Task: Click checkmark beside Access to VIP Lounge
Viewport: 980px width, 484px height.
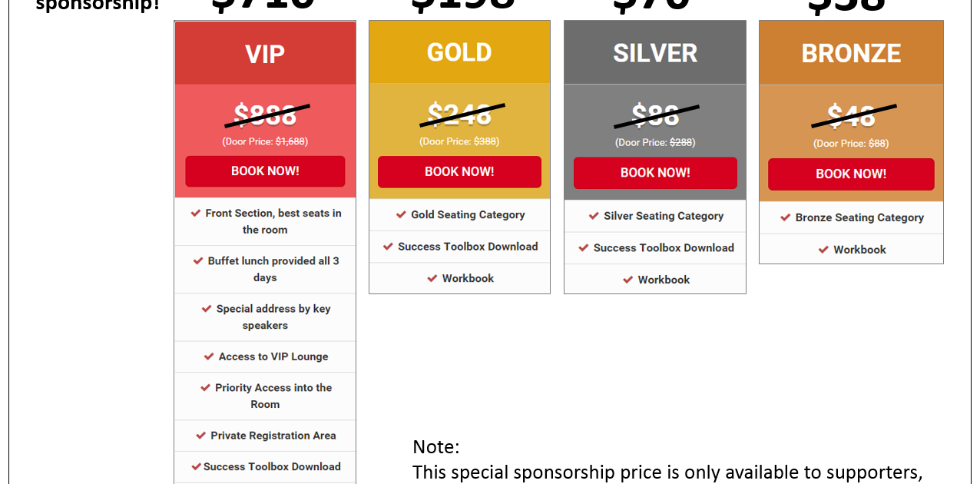Action: coord(209,356)
